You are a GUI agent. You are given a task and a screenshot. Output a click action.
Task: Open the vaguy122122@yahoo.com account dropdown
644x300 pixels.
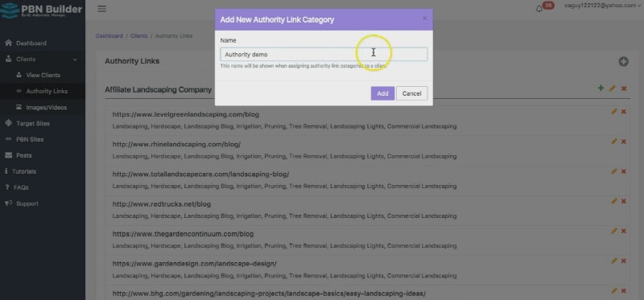click(x=603, y=6)
